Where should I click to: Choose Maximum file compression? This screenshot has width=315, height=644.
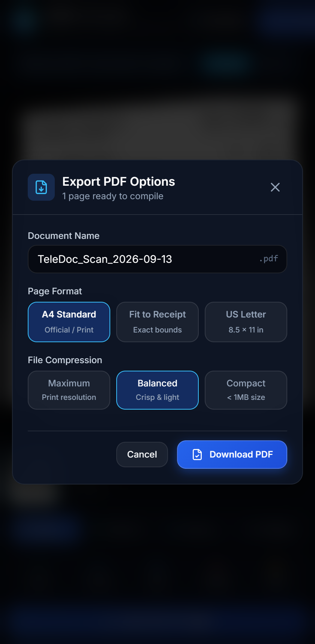pyautogui.click(x=69, y=390)
